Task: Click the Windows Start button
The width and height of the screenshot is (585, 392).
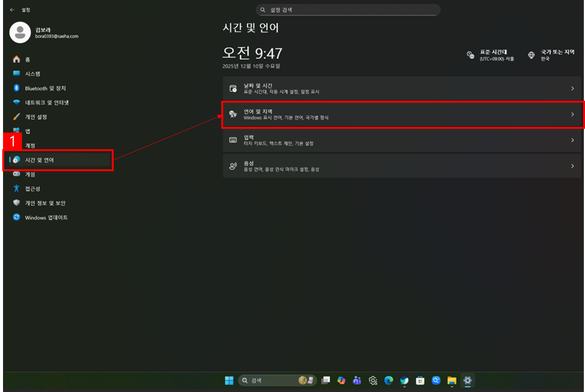Action: 229,380
